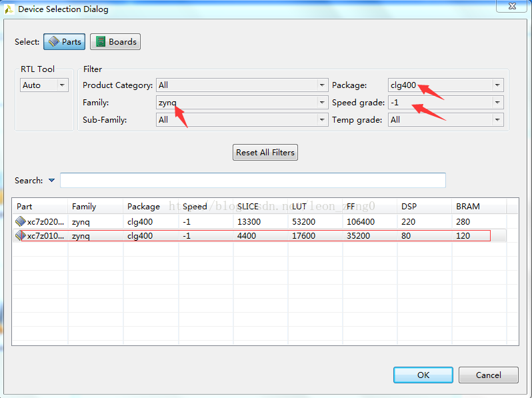Open the Package dropdown showing clg400
This screenshot has height=398, width=532.
[x=445, y=85]
